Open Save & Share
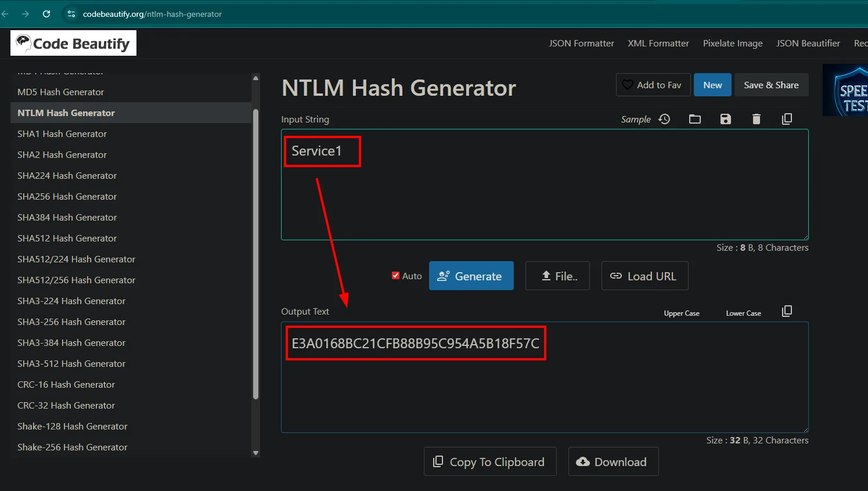 click(771, 85)
